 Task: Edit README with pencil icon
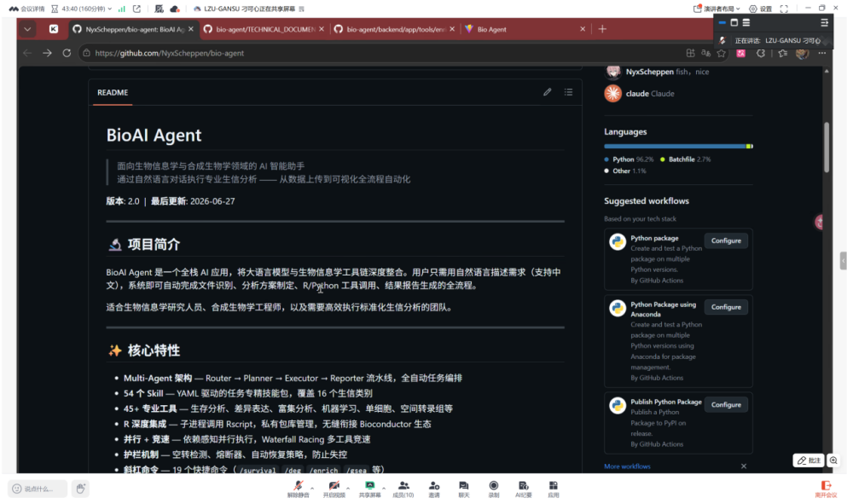[x=548, y=92]
